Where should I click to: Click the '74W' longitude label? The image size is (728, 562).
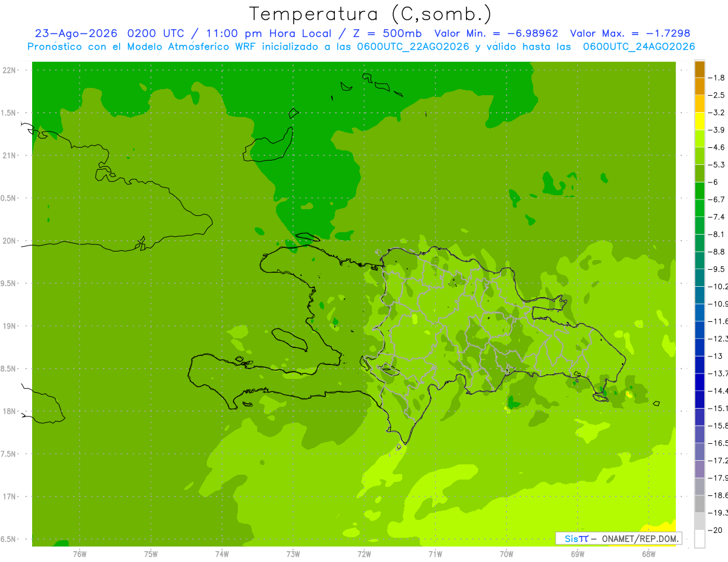[x=221, y=554]
